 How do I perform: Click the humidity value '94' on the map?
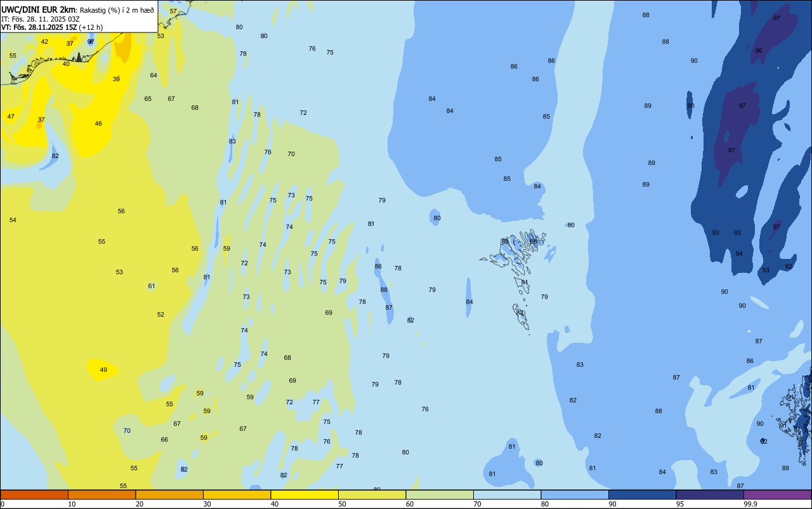[x=739, y=254]
